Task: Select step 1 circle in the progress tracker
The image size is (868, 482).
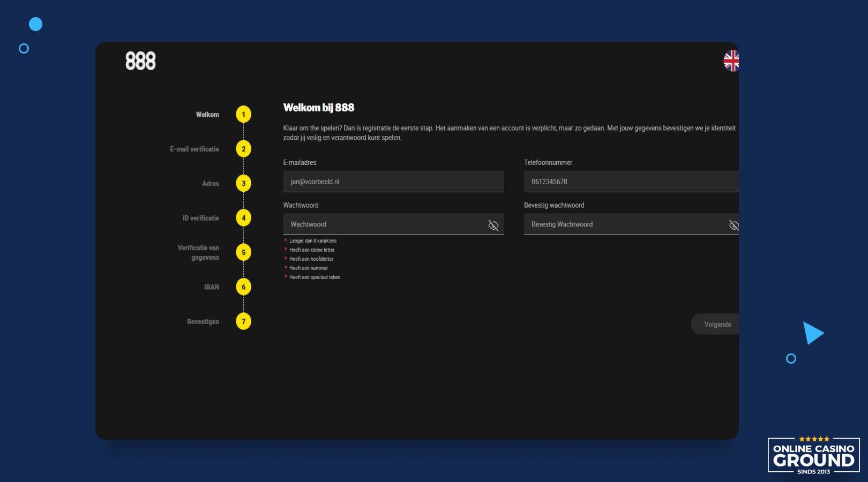Action: click(x=243, y=114)
